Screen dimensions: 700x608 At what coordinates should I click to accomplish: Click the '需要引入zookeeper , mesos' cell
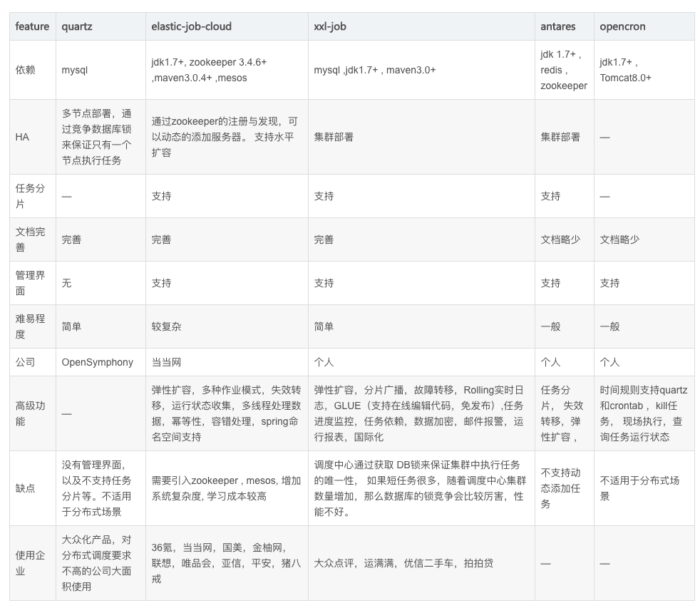click(227, 488)
